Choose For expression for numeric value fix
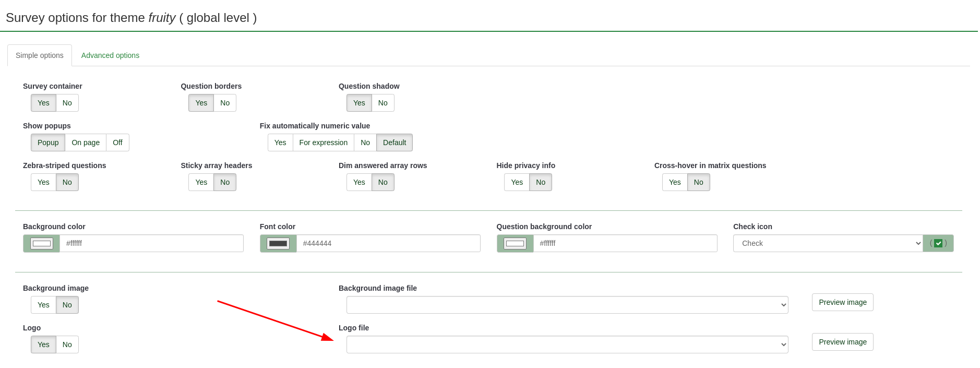Viewport: 980px width, 368px height. click(x=323, y=143)
